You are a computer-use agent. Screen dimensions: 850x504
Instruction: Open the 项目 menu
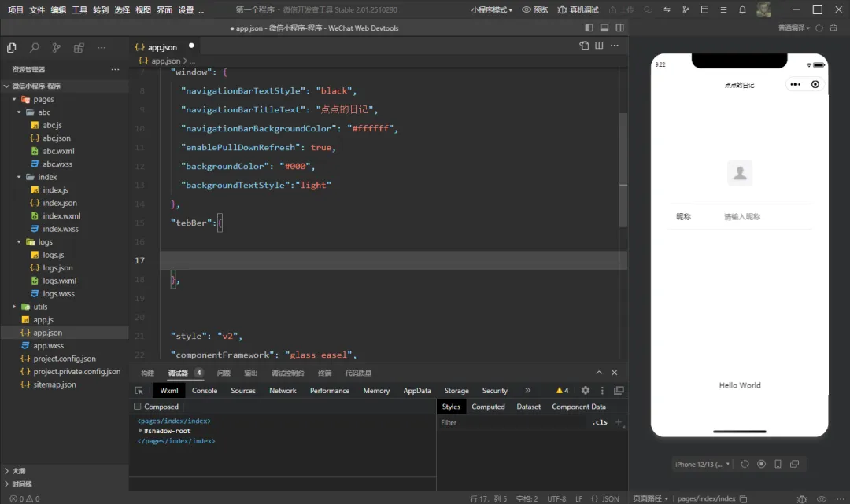[16, 9]
